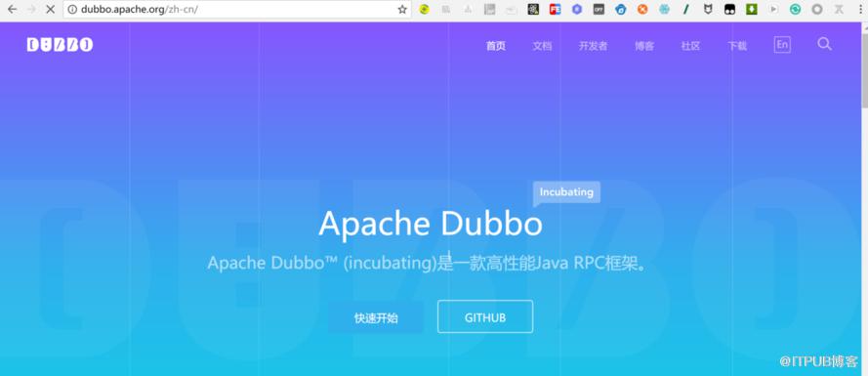Click the browser back arrow

[x=12, y=10]
